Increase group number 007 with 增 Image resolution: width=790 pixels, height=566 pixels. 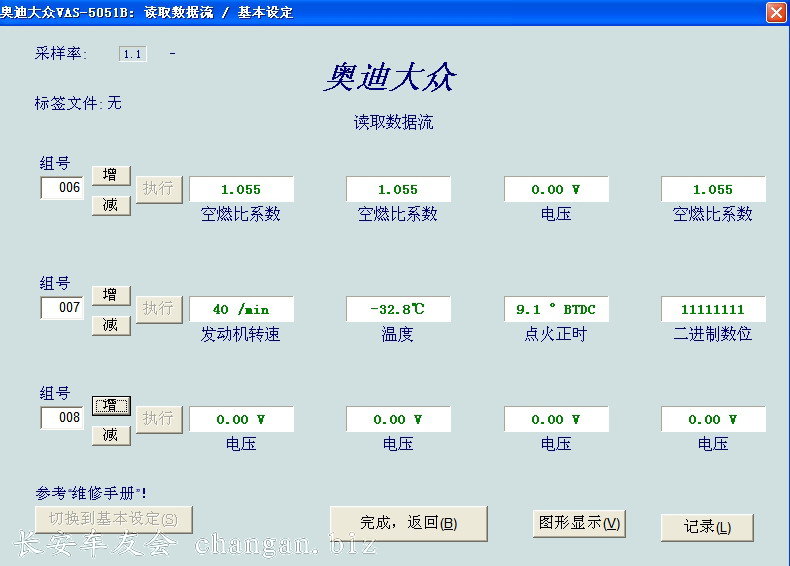tap(111, 295)
